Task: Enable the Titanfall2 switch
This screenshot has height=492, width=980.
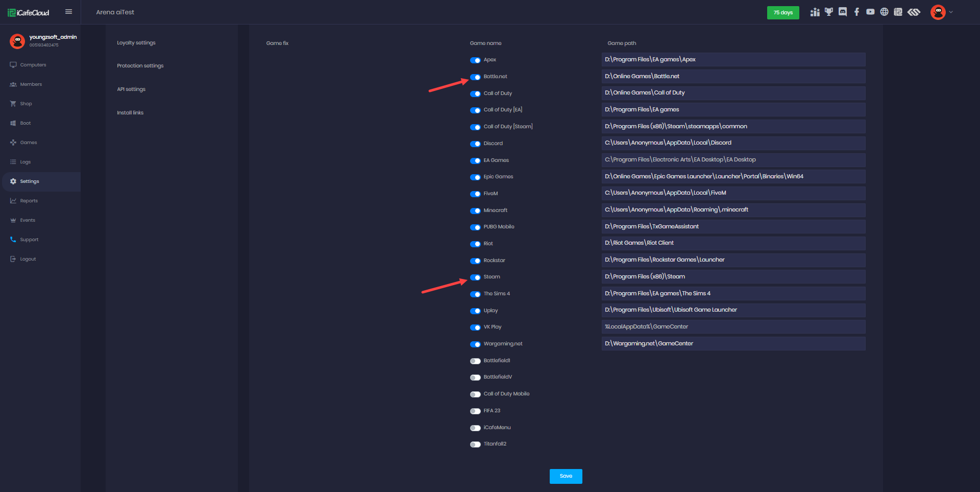Action: pyautogui.click(x=475, y=444)
